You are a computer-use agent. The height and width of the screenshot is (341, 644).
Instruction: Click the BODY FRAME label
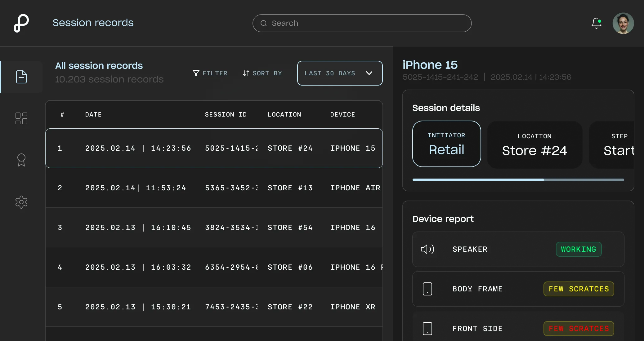pyautogui.click(x=477, y=289)
